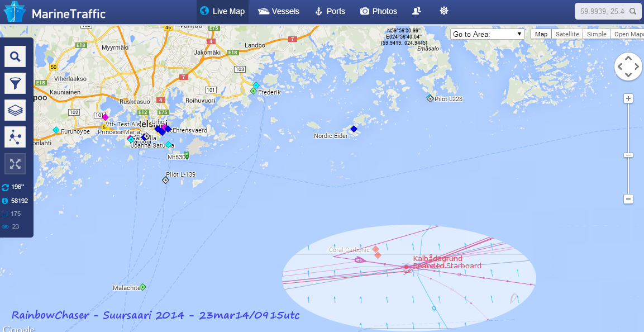Image resolution: width=644 pixels, height=332 pixels.
Task: Click the magnifier icon in the search box
Action: [x=633, y=12]
